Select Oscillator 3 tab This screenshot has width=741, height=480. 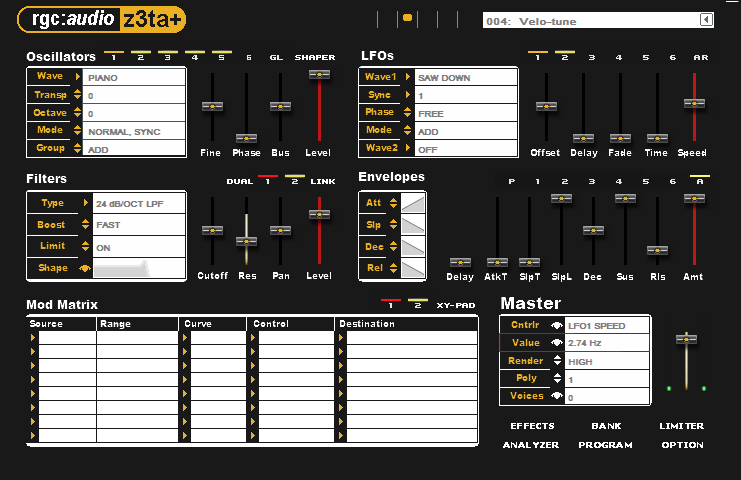click(167, 56)
